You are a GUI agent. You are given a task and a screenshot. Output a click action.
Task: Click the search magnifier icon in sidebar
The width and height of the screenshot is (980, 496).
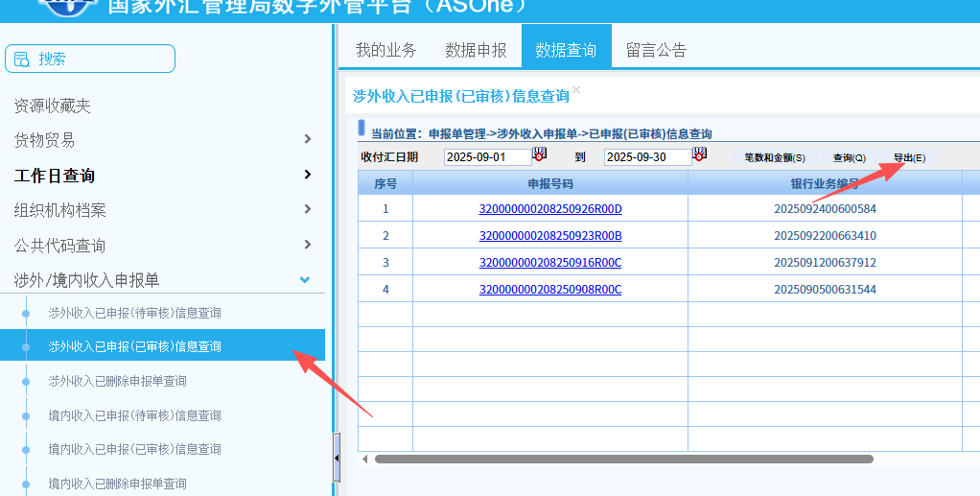[22, 59]
